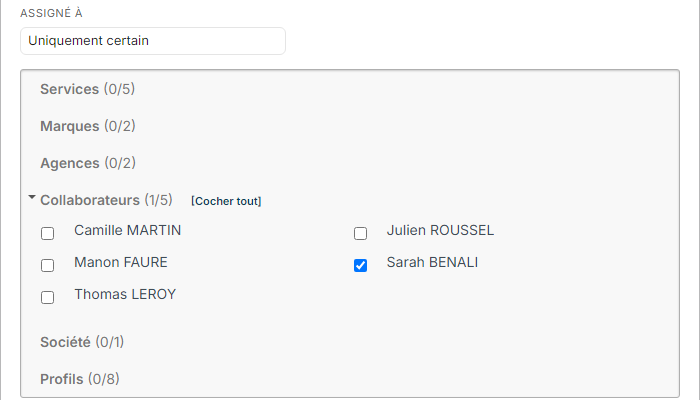Click the Camille MARTIN name label
The width and height of the screenshot is (700, 400).
(128, 230)
